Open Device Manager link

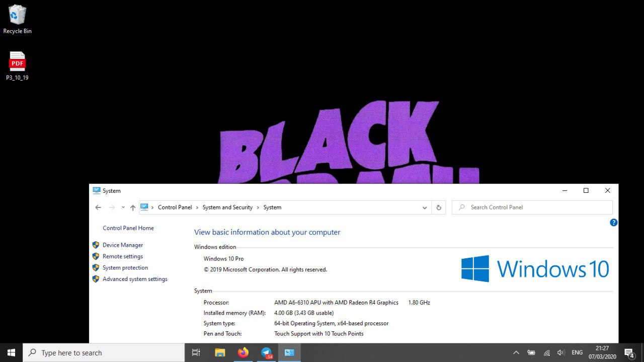pyautogui.click(x=123, y=245)
